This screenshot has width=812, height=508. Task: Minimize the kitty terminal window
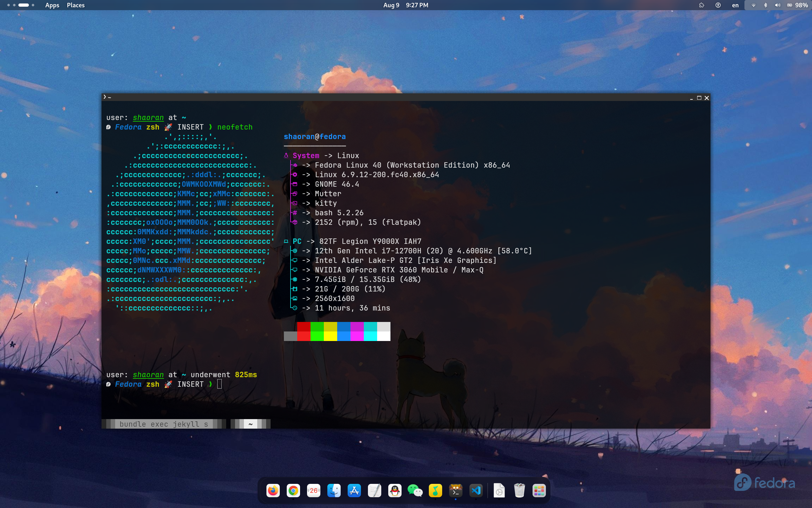coord(691,98)
